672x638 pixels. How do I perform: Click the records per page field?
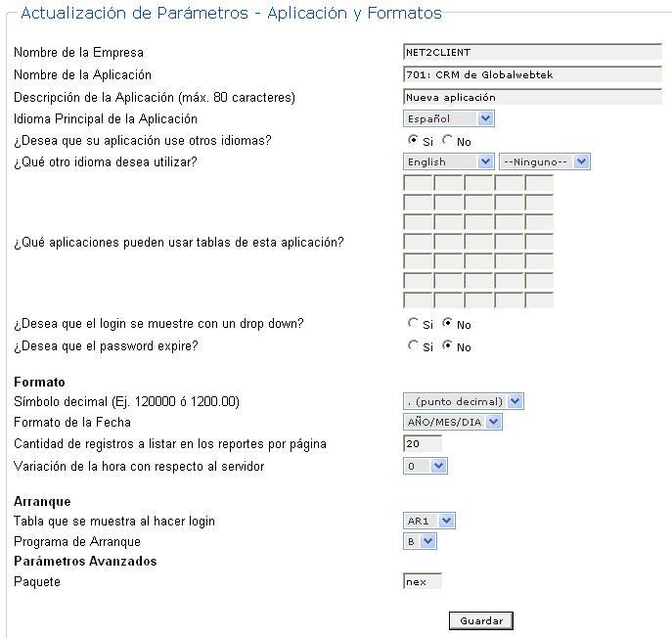pyautogui.click(x=422, y=444)
